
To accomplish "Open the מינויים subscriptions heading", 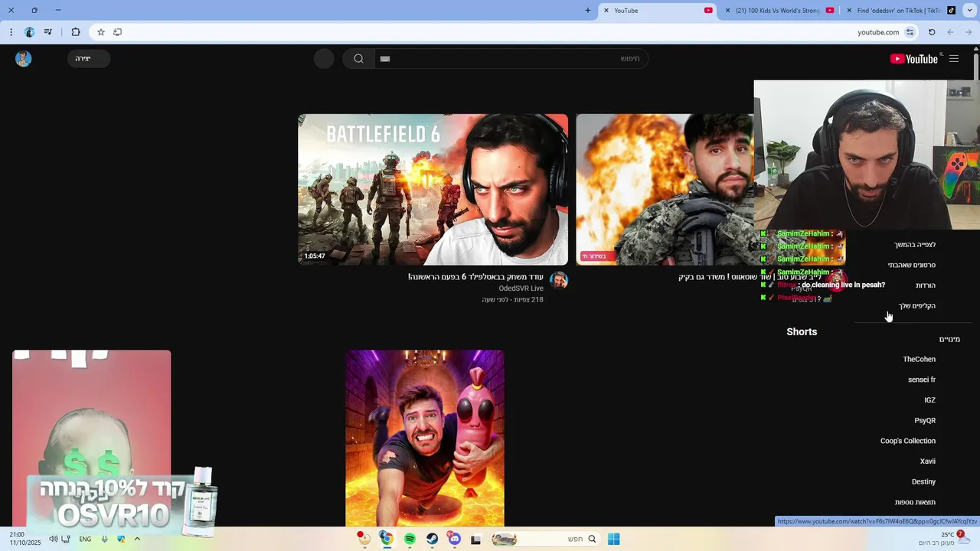I will 949,339.
